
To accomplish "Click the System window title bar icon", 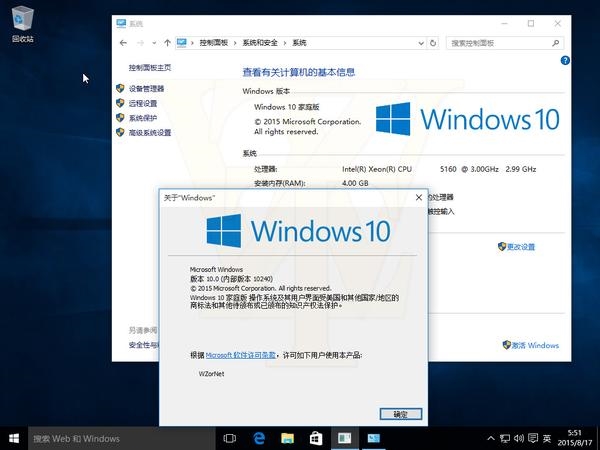I will (121, 23).
